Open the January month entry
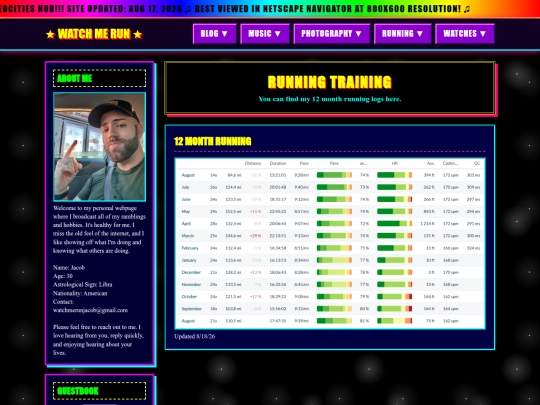This screenshot has height=405, width=540. [189, 260]
